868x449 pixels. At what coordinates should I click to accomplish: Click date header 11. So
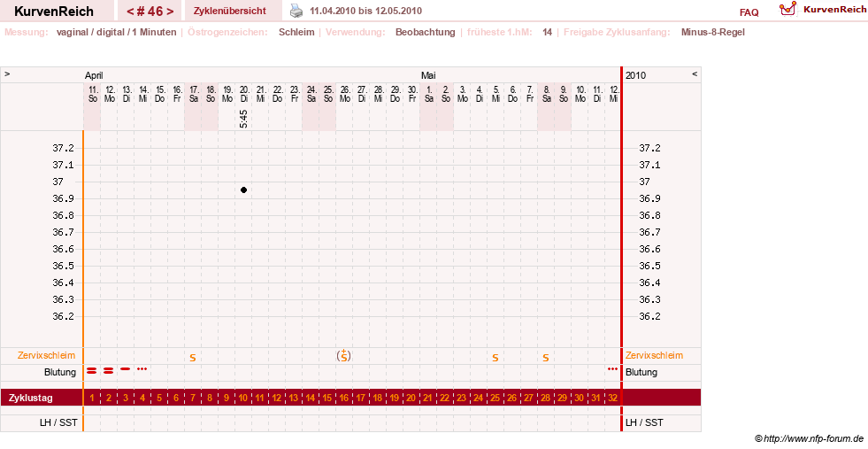[x=92, y=94]
